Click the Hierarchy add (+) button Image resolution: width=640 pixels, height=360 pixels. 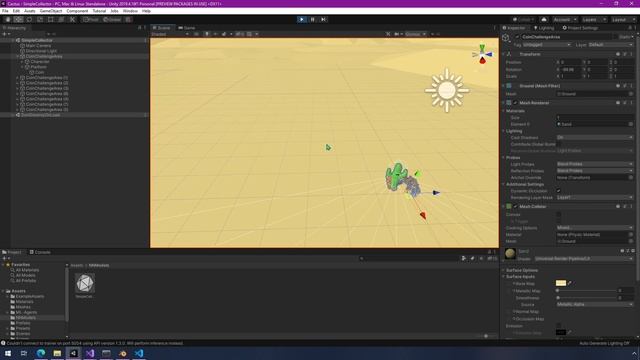coord(5,34)
